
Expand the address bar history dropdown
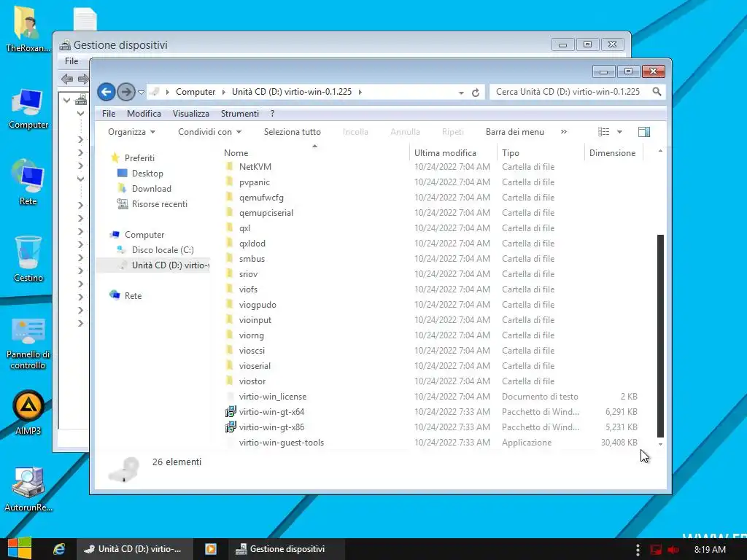tap(461, 93)
